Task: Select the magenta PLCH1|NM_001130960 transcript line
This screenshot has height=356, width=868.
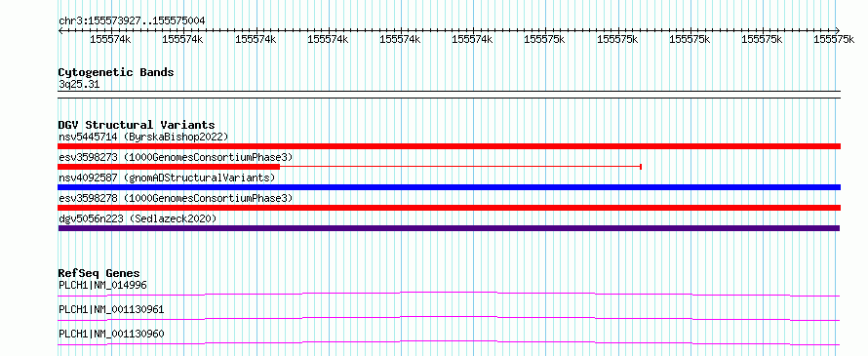Action: pos(449,342)
